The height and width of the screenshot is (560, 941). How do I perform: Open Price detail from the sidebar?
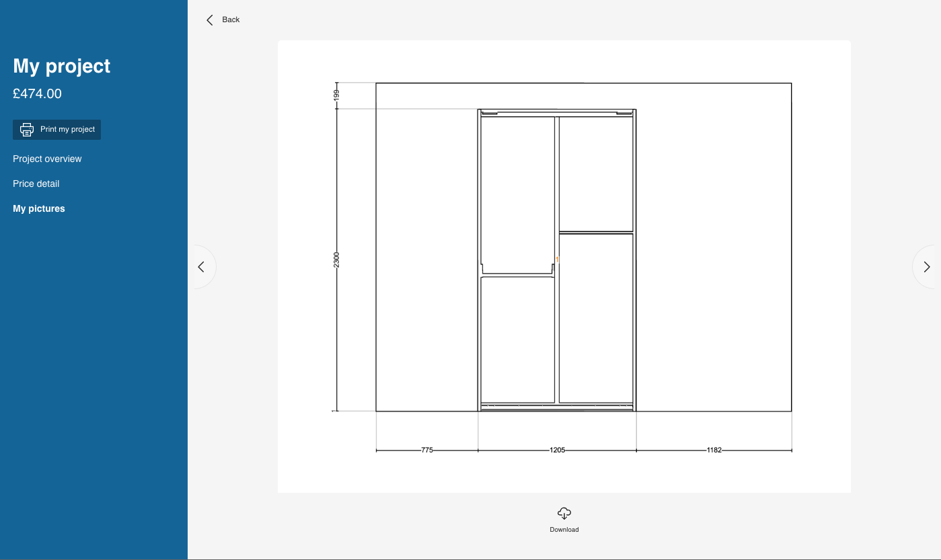[36, 184]
